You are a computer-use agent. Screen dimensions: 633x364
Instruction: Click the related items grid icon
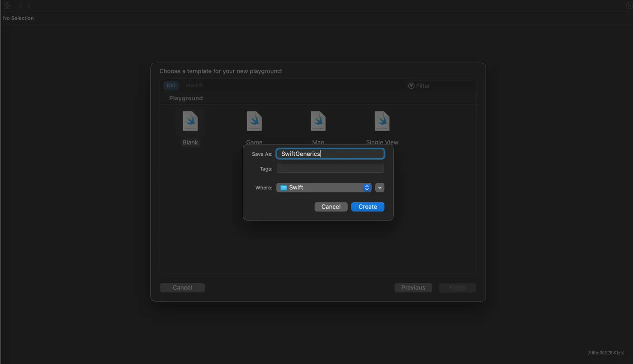7,5
